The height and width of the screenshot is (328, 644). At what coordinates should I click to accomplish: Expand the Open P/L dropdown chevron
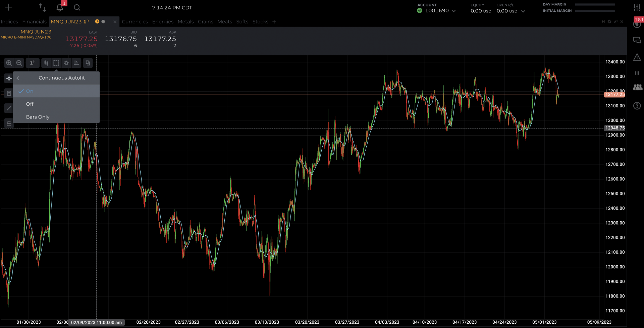(523, 11)
